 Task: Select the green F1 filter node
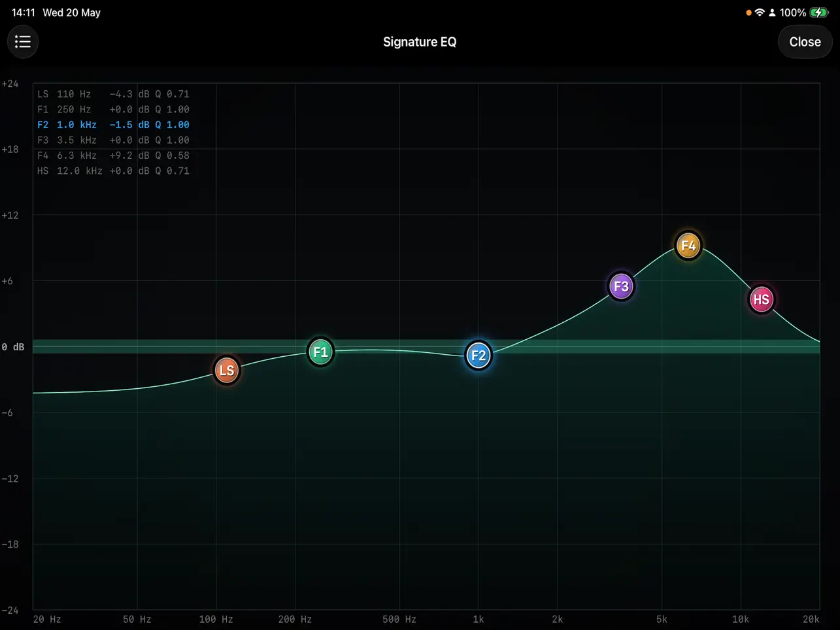pos(320,352)
